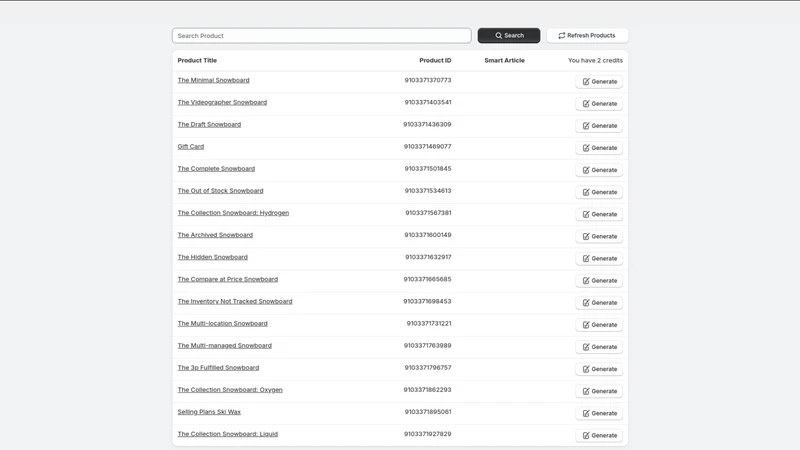Click product ID 9103371698453
This screenshot has height=450, width=800.
pyautogui.click(x=427, y=301)
